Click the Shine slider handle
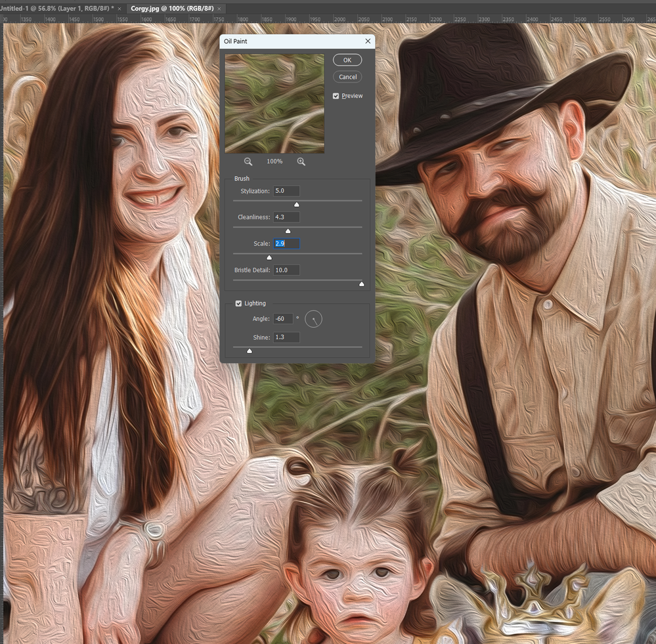This screenshot has width=656, height=644. [x=250, y=351]
